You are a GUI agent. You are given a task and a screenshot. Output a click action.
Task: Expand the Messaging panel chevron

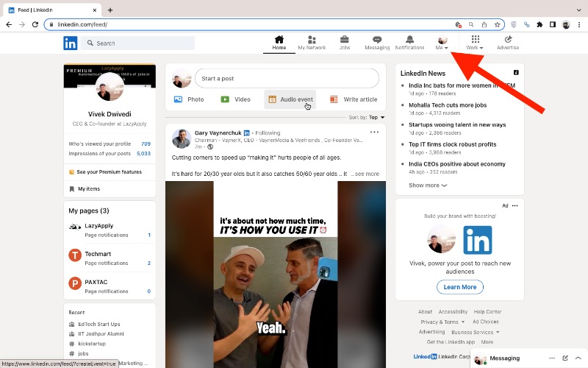[x=578, y=358]
